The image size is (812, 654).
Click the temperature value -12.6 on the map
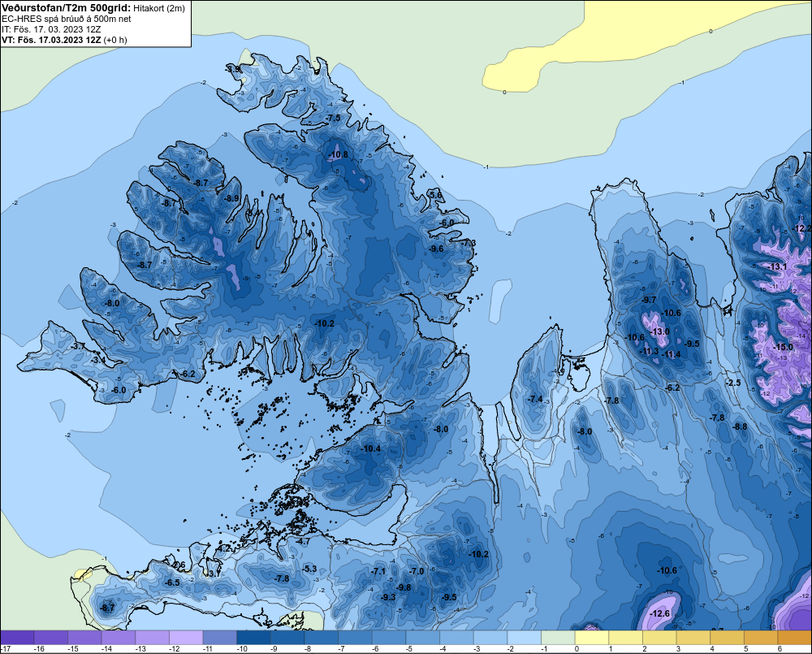click(659, 613)
